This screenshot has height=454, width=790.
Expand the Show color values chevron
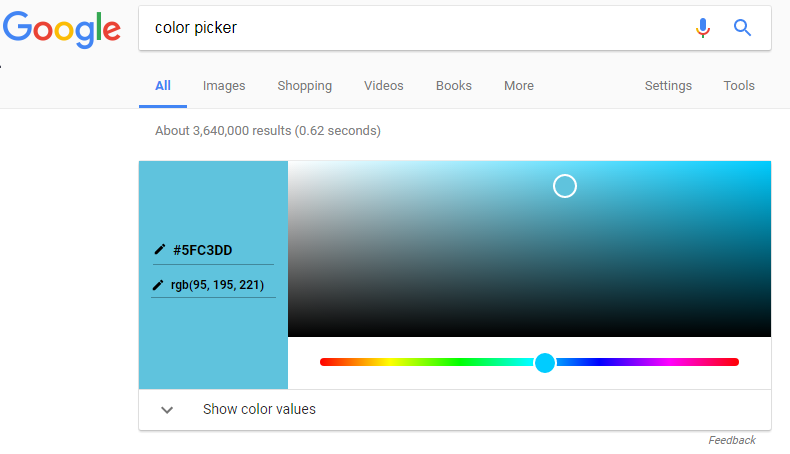tap(167, 410)
